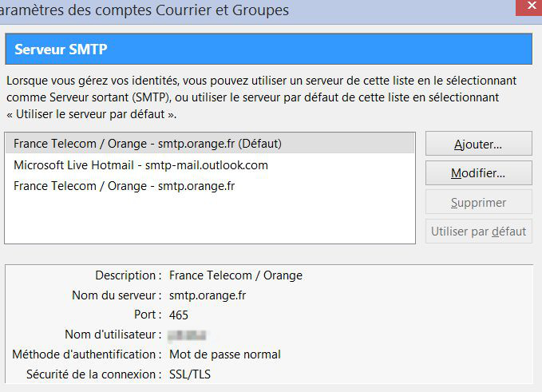Open the Modifier dialog for selected server
This screenshot has width=542, height=392.
[x=478, y=172]
